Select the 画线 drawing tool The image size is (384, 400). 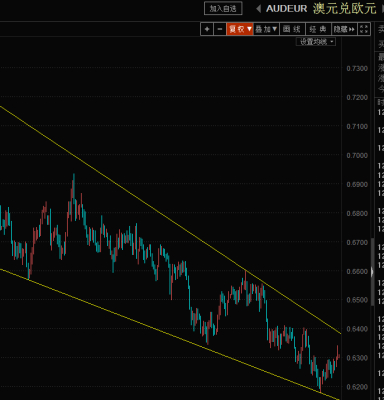tap(292, 29)
